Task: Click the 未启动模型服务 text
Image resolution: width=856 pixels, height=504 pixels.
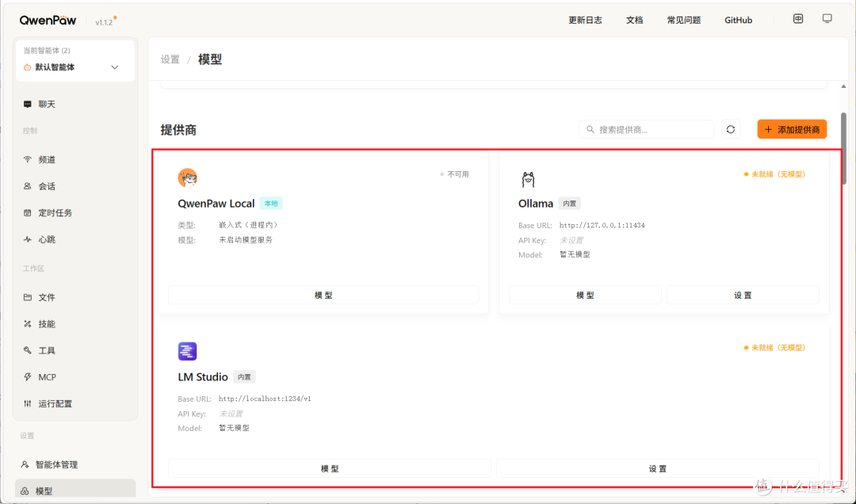Action: point(246,239)
